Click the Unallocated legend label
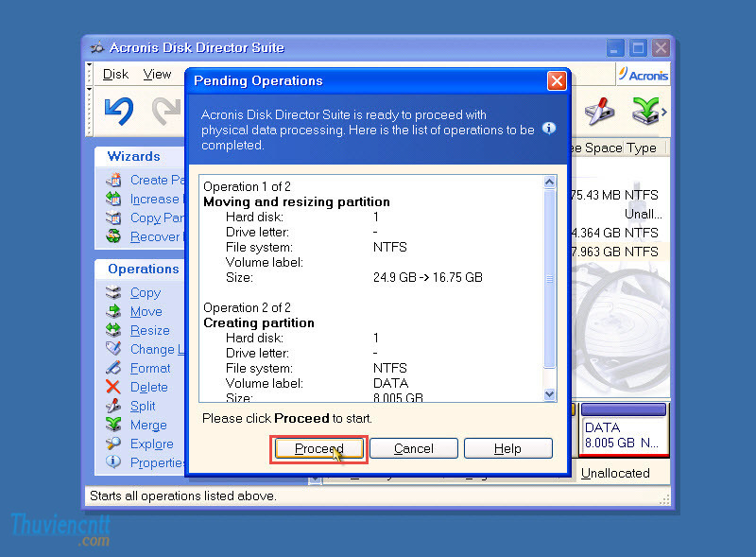Image resolution: width=756 pixels, height=557 pixels. tap(615, 473)
